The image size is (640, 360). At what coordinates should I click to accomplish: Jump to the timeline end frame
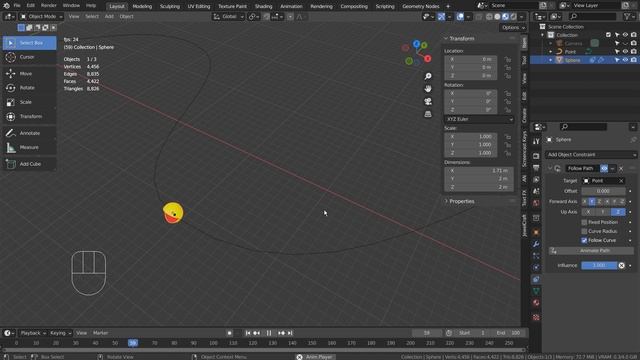pyautogui.click(x=290, y=333)
